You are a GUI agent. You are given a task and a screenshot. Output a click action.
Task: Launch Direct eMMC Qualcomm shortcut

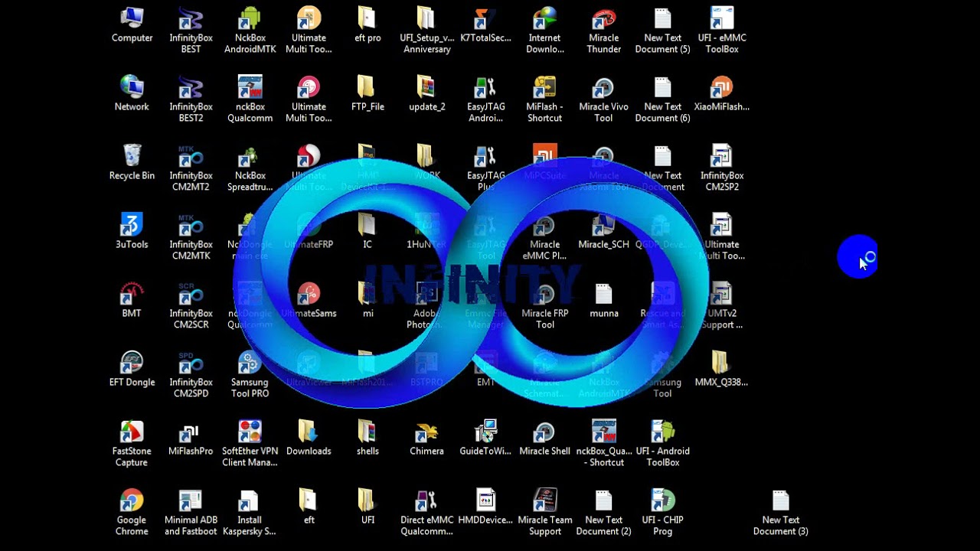pyautogui.click(x=426, y=513)
